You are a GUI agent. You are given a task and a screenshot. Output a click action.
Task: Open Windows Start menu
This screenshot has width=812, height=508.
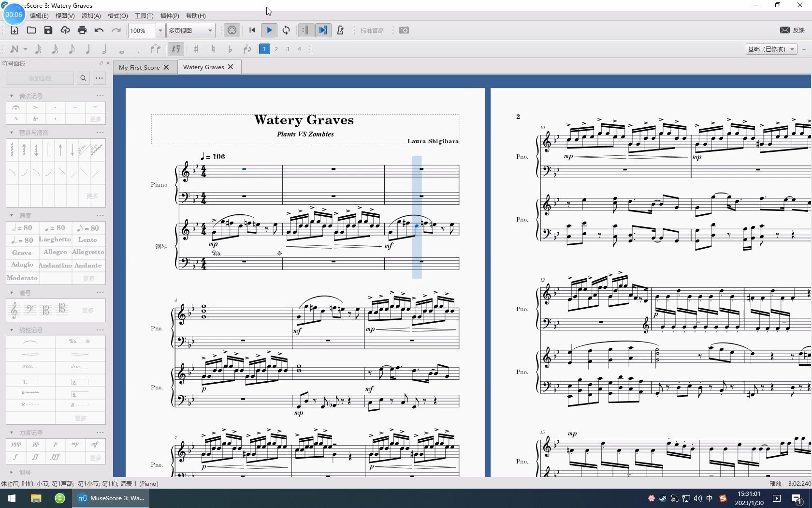pos(12,498)
